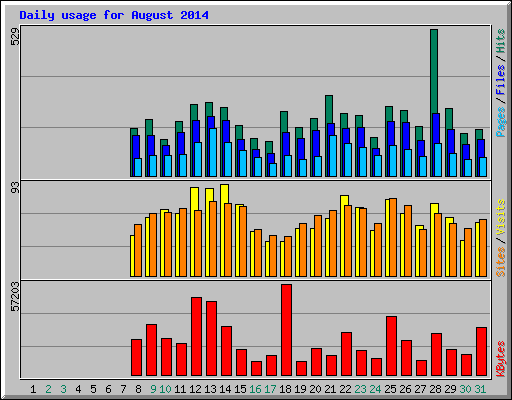512x400 pixels.
Task: Click the day '27' axis label
Action: [x=420, y=389]
